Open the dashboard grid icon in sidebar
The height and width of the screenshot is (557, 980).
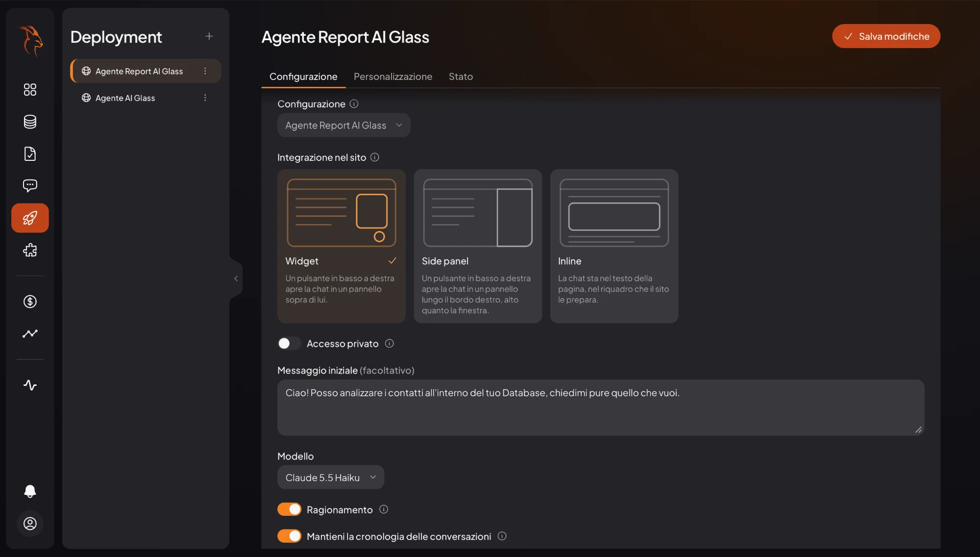tap(30, 90)
